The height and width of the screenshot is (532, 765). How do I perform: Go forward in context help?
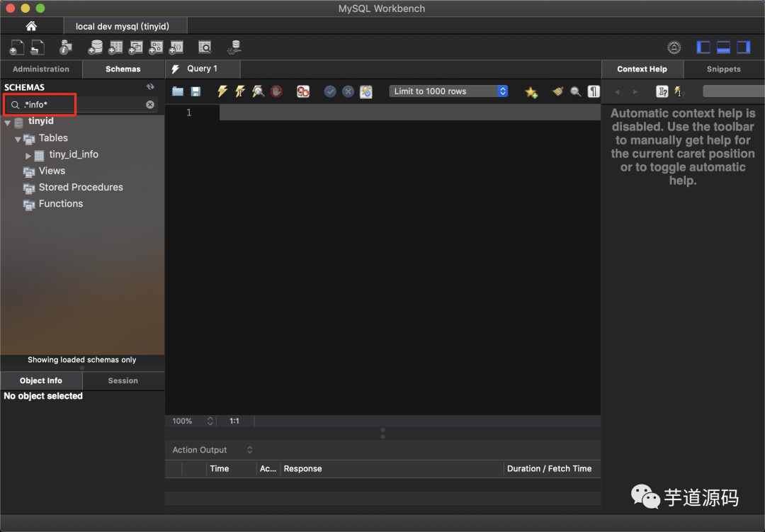coord(635,92)
